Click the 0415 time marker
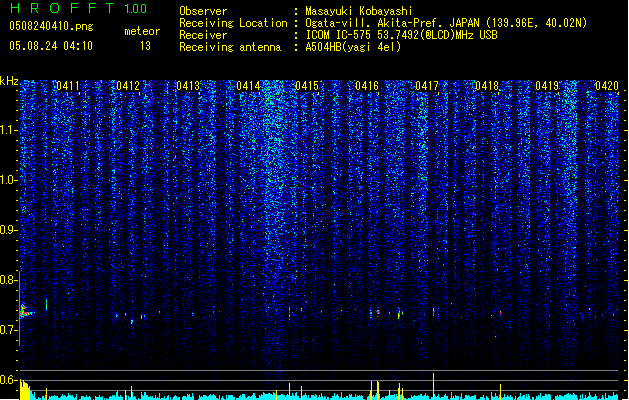 click(307, 86)
